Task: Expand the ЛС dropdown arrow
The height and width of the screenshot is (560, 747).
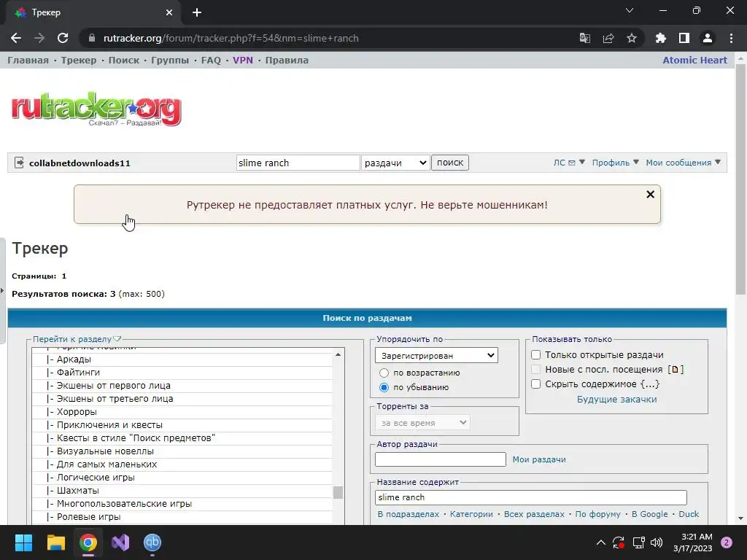Action: 581,163
